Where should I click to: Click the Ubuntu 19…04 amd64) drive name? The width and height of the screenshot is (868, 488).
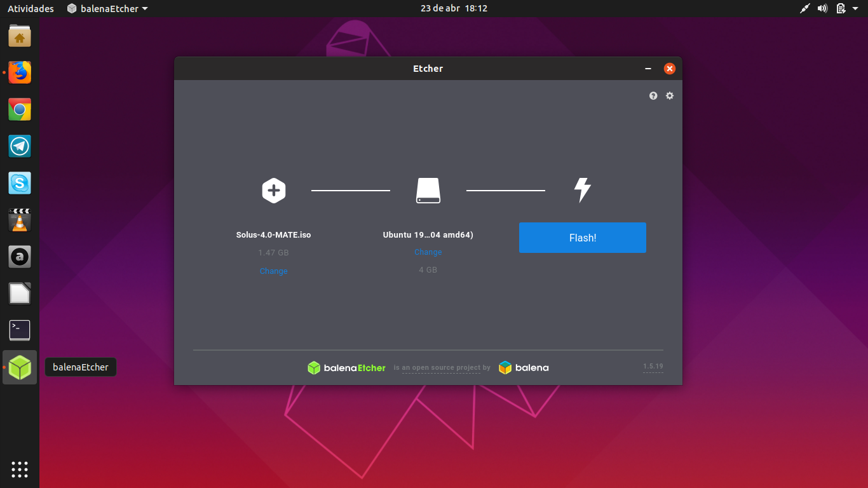tap(428, 234)
